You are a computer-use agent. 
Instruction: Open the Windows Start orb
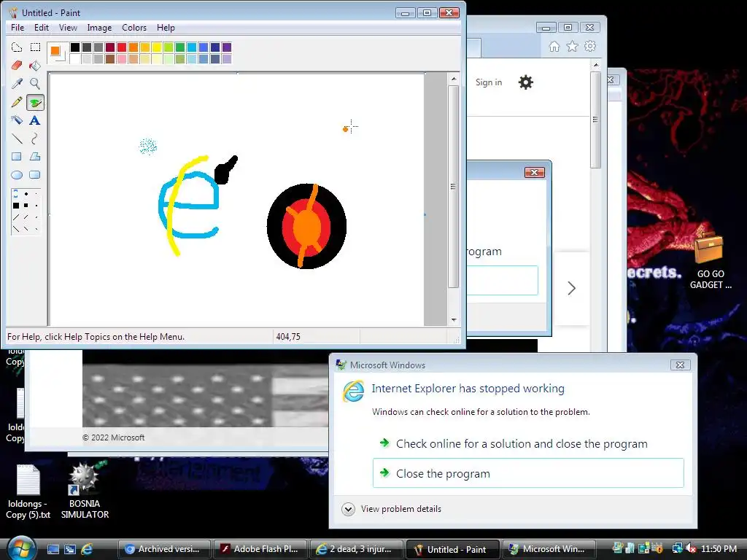[21, 548]
